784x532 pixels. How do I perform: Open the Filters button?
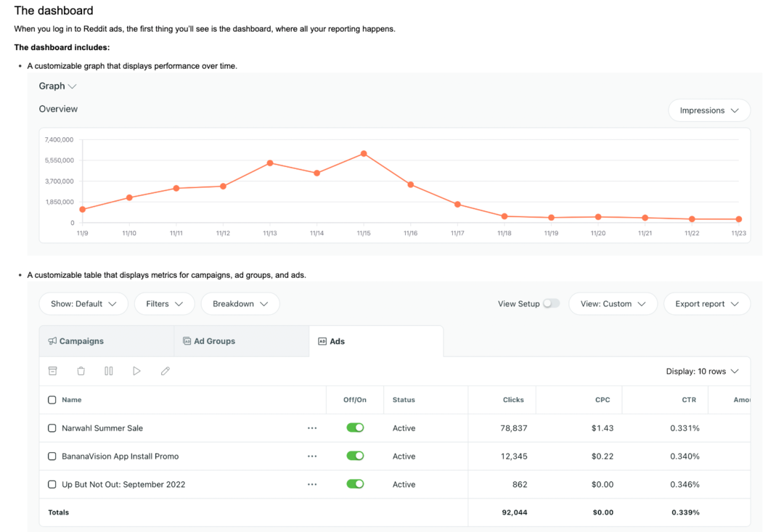(x=164, y=304)
